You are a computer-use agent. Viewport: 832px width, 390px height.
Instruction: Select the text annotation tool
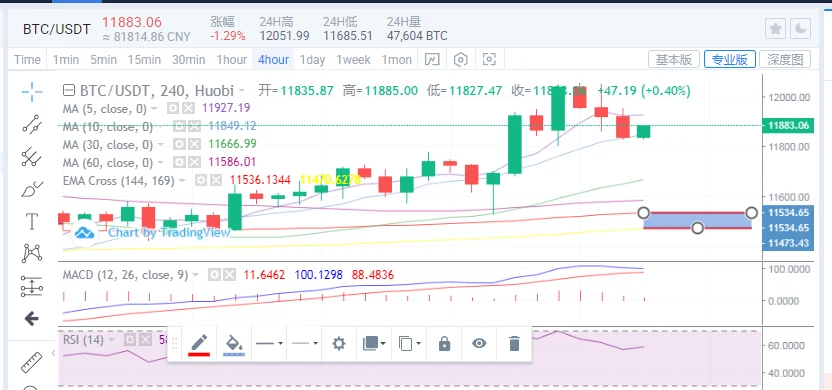(32, 221)
